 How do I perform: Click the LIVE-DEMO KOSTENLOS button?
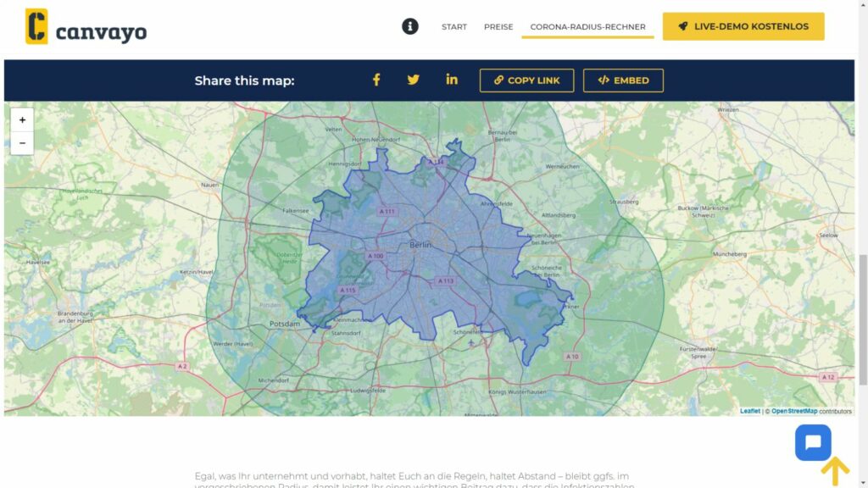[x=743, y=26]
